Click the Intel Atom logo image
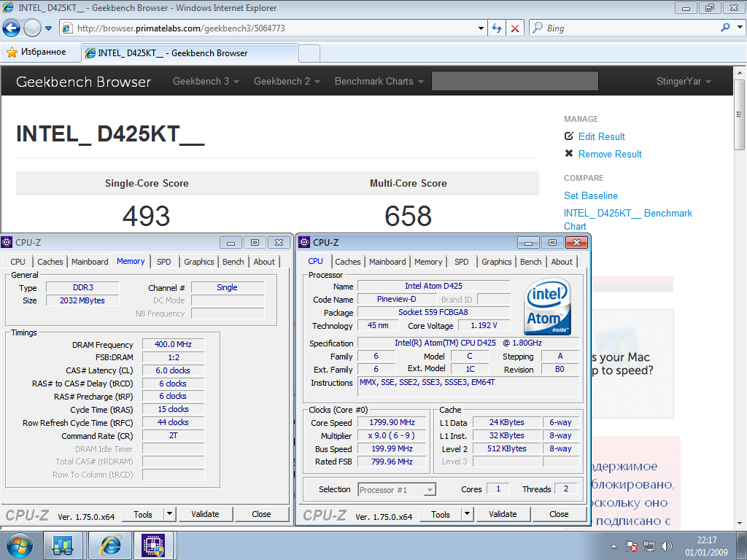Viewport: 747px width, 560px height. point(548,307)
